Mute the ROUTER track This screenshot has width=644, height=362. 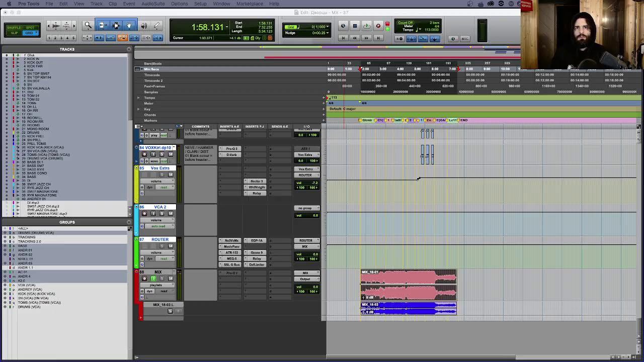pyautogui.click(x=171, y=246)
